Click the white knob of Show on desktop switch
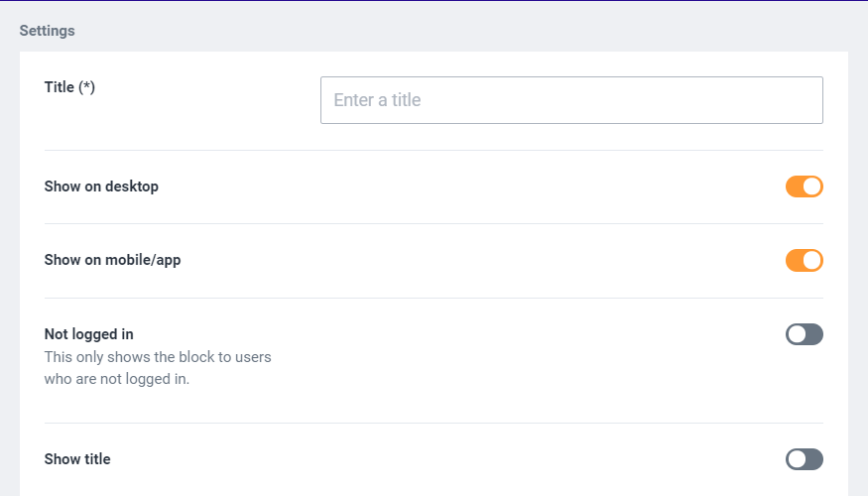The width and height of the screenshot is (868, 496). [812, 186]
